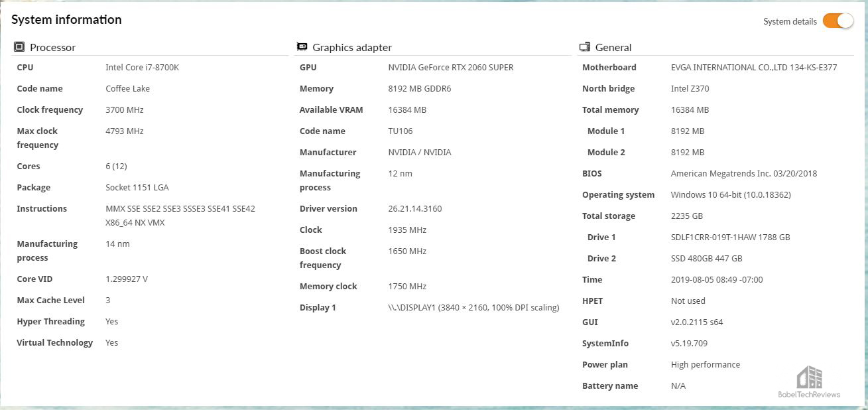Click the Module 2 '8192 MB' value
868x410 pixels.
coord(688,152)
